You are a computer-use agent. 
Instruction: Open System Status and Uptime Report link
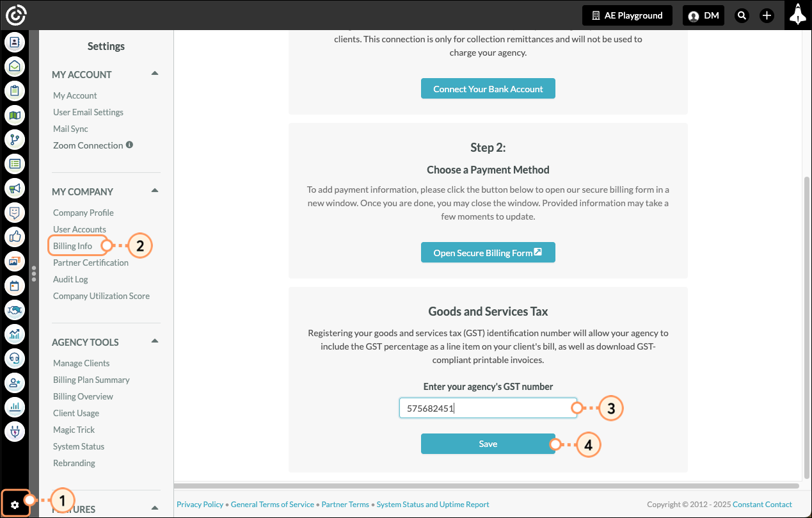(x=433, y=505)
